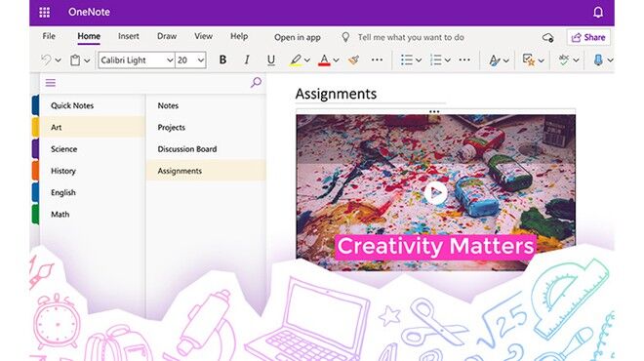Screen dimensions: 644x361
Task: Apply Underline formatting
Action: 270,60
